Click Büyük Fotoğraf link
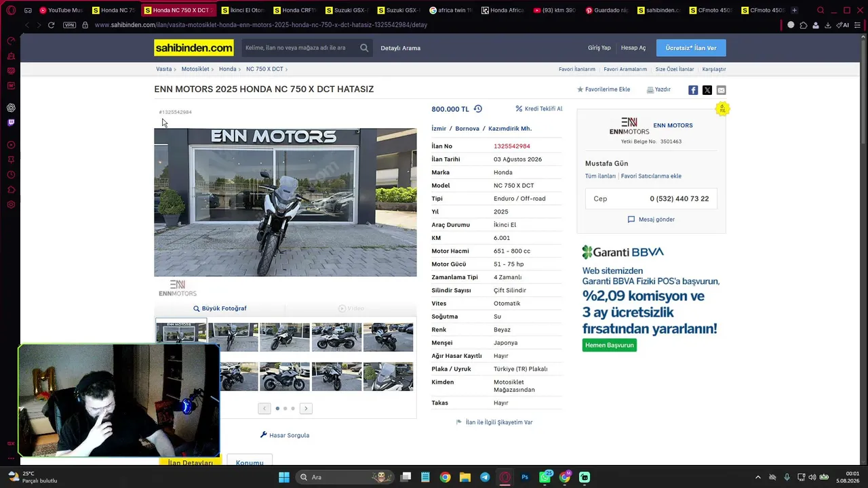This screenshot has width=868, height=488. coord(220,308)
